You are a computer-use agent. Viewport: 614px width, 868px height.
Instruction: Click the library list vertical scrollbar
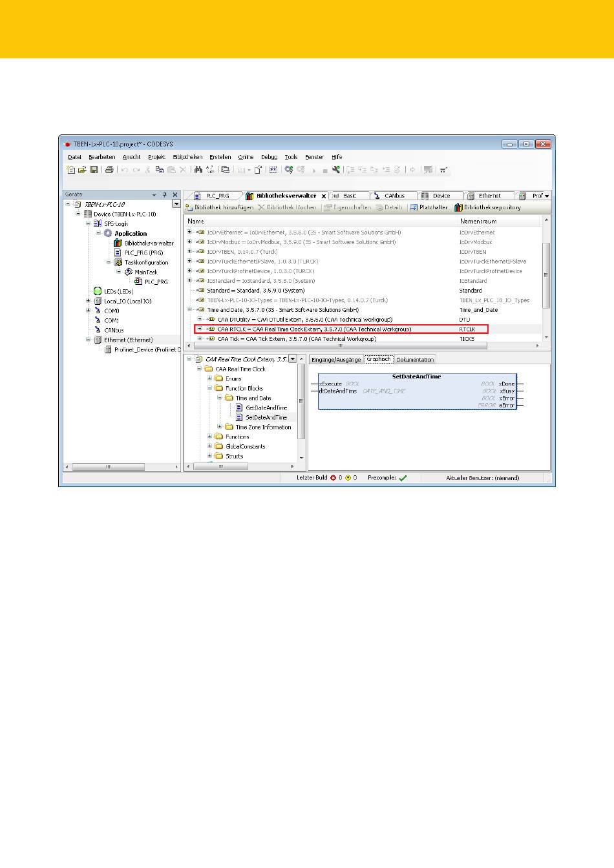click(x=546, y=276)
